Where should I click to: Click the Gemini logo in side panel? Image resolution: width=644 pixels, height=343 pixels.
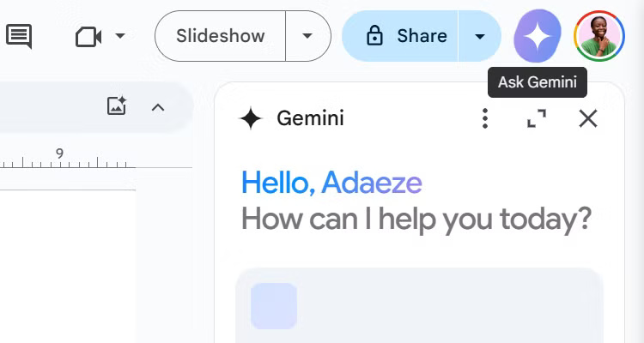pos(250,118)
